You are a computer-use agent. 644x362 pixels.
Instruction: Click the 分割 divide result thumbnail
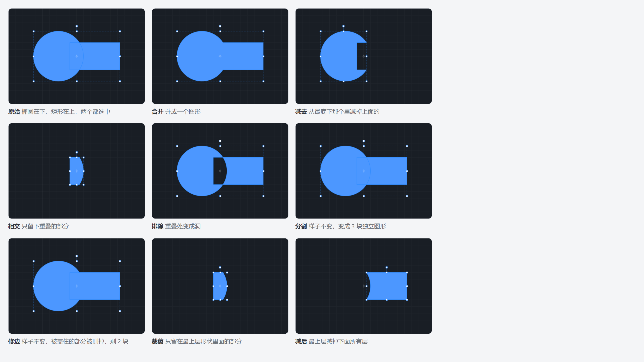(364, 171)
